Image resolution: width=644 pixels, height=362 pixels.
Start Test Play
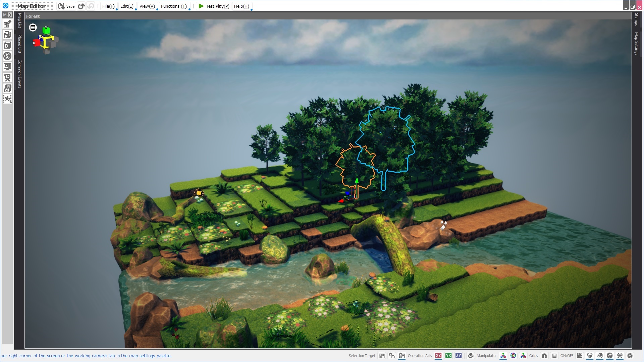214,6
